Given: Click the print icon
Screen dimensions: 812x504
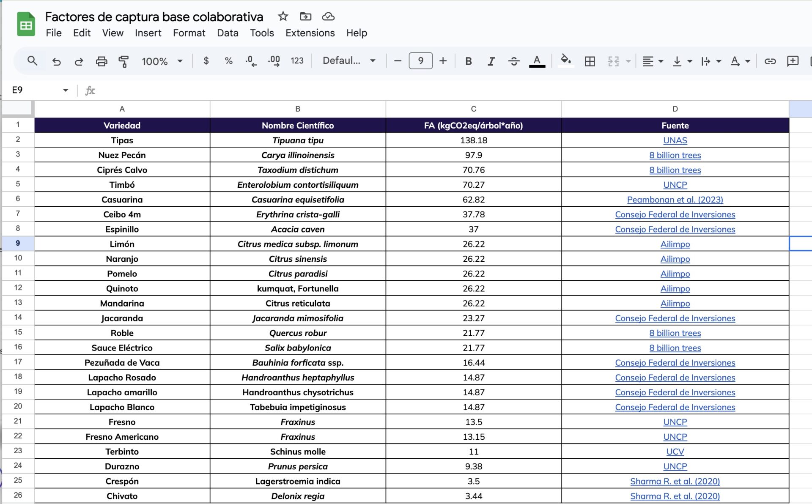Looking at the screenshot, I should tap(101, 61).
